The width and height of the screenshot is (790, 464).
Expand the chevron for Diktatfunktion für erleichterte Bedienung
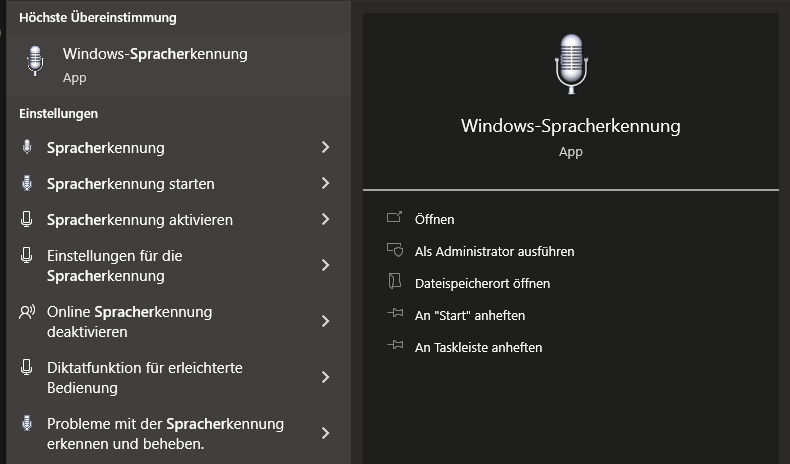pos(325,377)
